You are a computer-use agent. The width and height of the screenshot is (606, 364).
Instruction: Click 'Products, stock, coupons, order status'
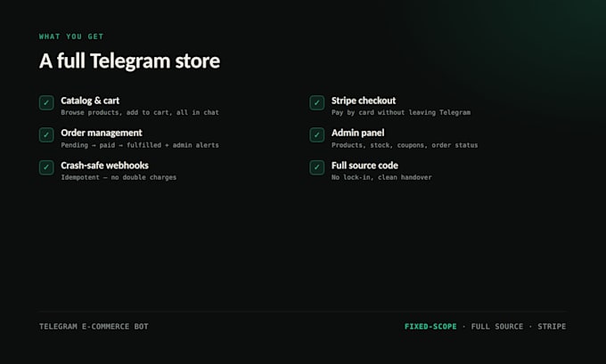[x=405, y=145]
